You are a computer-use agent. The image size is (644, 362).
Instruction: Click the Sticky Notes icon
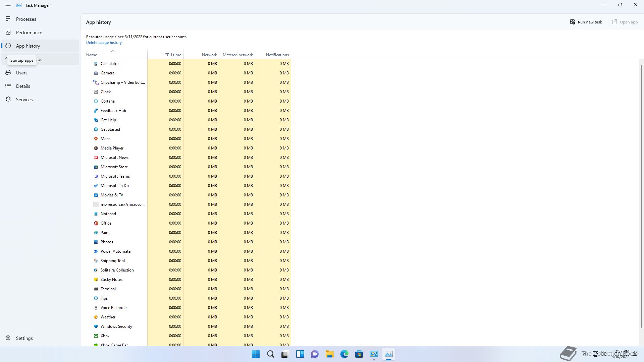tap(96, 280)
